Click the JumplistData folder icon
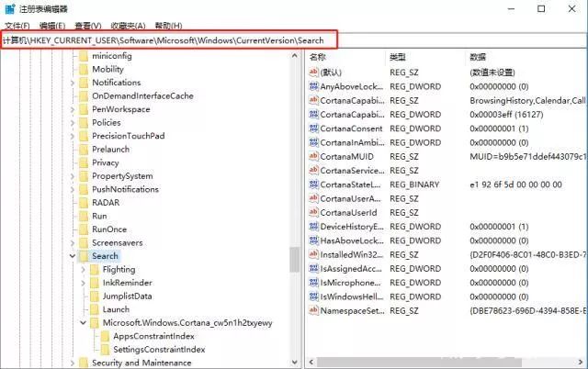Viewport: 588px width, 369px height. click(95, 296)
